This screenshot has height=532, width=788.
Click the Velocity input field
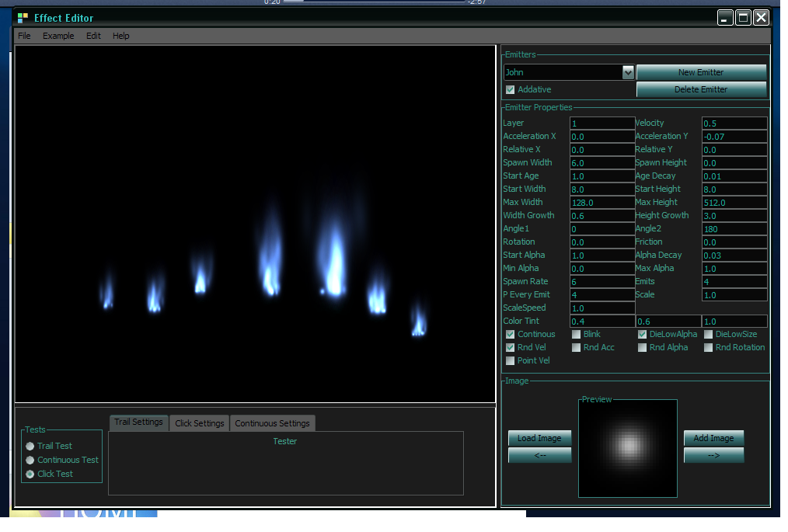734,123
